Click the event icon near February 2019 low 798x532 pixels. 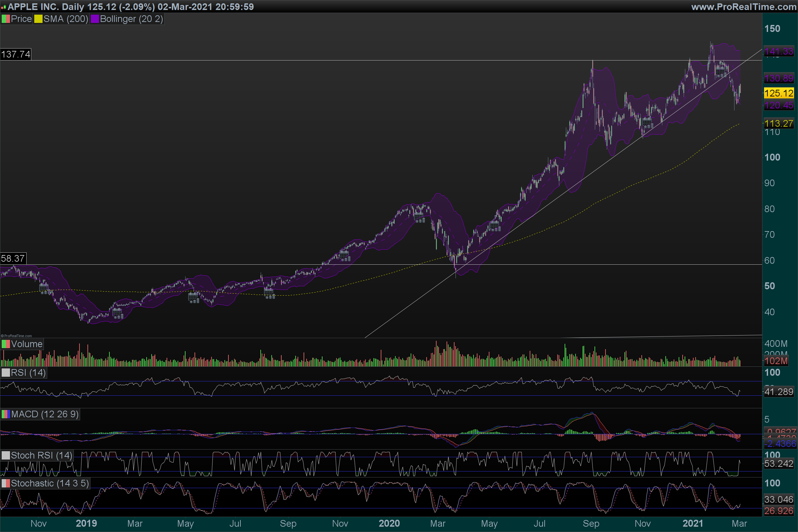[117, 313]
